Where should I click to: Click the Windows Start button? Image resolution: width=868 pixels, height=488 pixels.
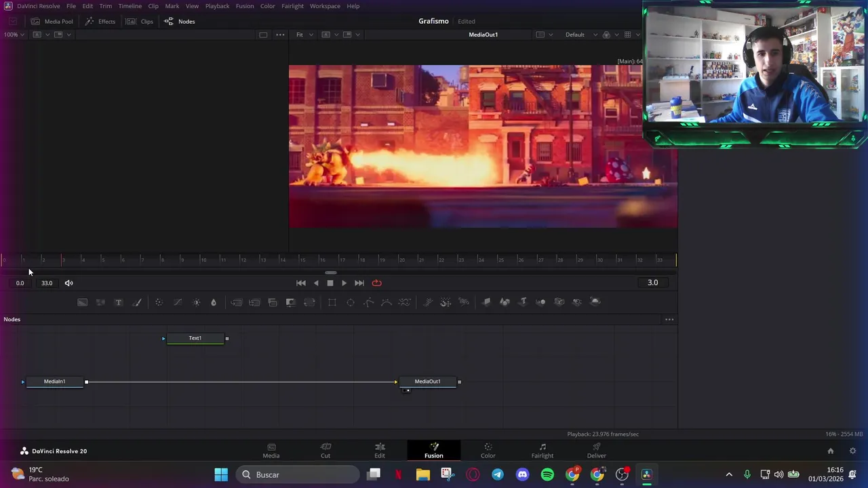(x=221, y=474)
